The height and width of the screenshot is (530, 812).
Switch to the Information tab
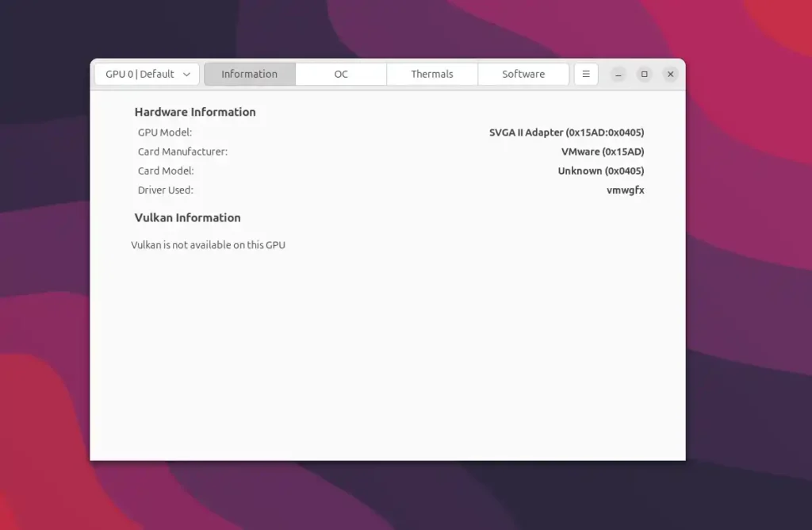coord(250,74)
